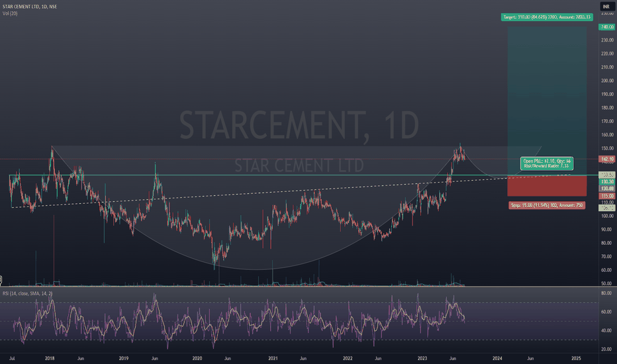Image resolution: width=617 pixels, height=364 pixels.
Task: Click the 2024 label on the time axis
Action: pyautogui.click(x=497, y=359)
